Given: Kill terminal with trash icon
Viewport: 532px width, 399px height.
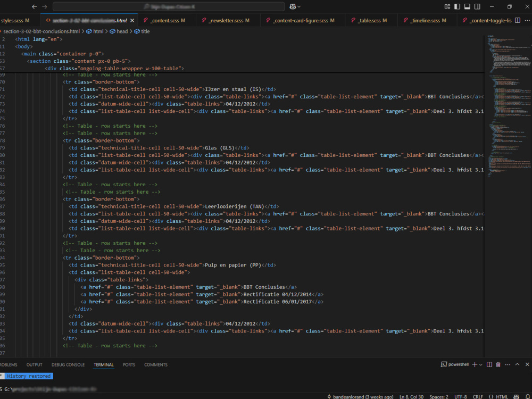Looking at the screenshot, I should (x=498, y=364).
